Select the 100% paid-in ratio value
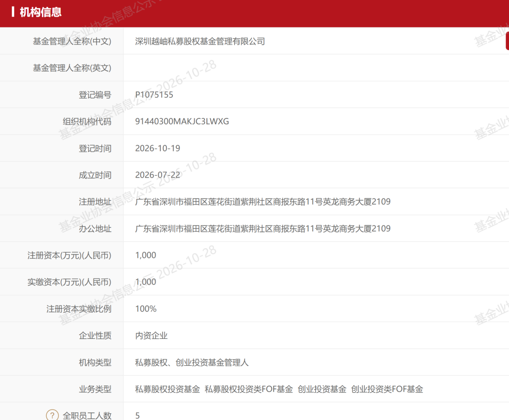Screen dimensions: 509x420 click(146, 309)
